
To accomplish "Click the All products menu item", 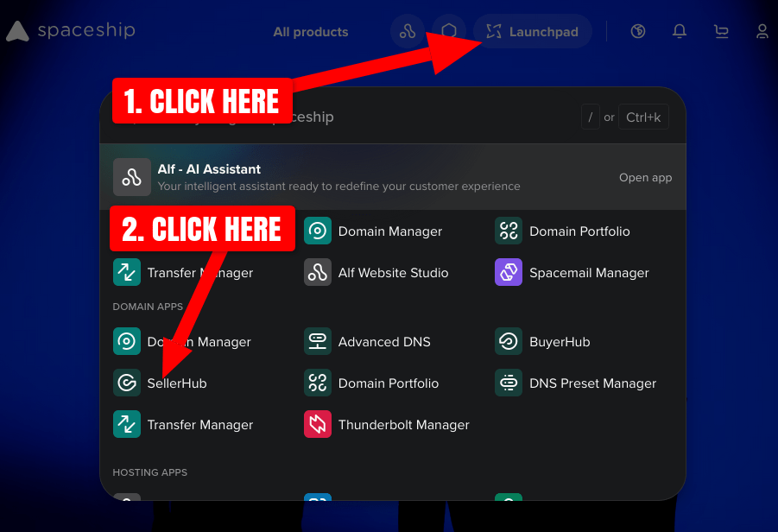I will [x=310, y=31].
